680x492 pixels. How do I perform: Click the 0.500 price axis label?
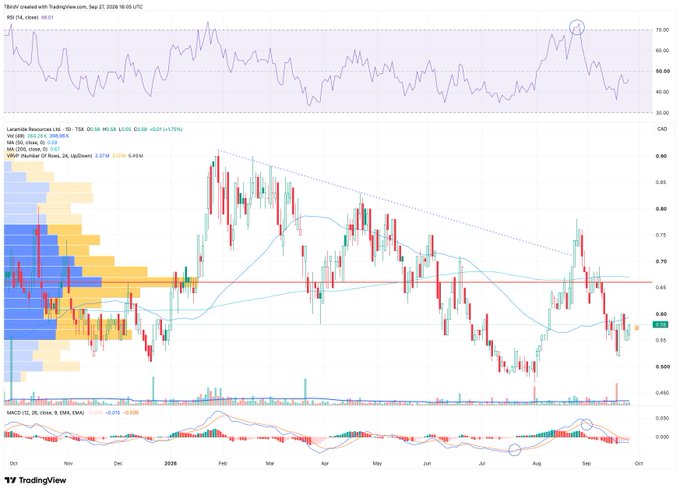662,367
